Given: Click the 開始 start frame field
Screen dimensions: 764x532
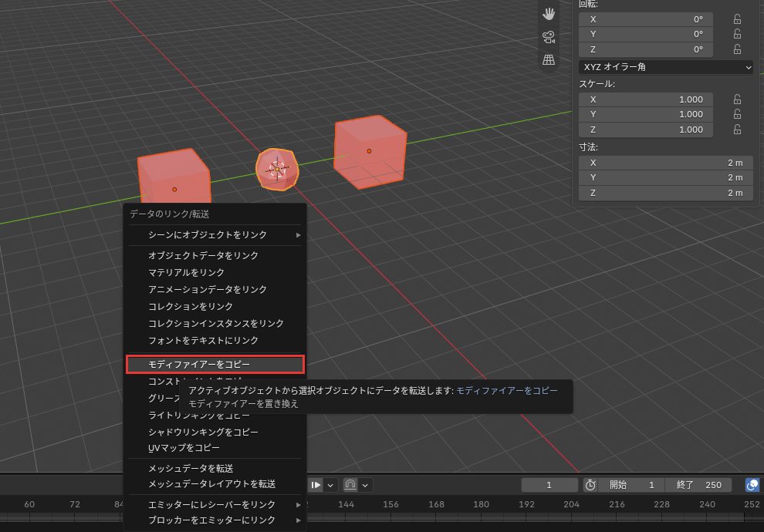Looking at the screenshot, I should point(632,485).
